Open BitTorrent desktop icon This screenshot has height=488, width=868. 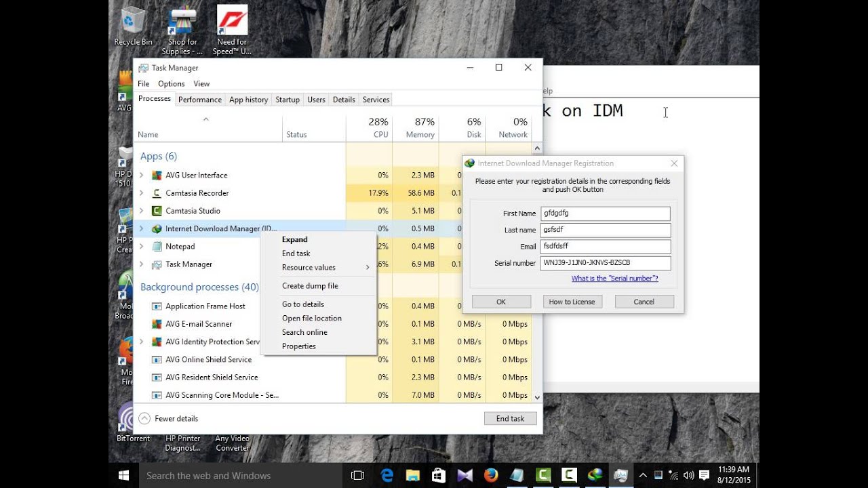pos(133,423)
